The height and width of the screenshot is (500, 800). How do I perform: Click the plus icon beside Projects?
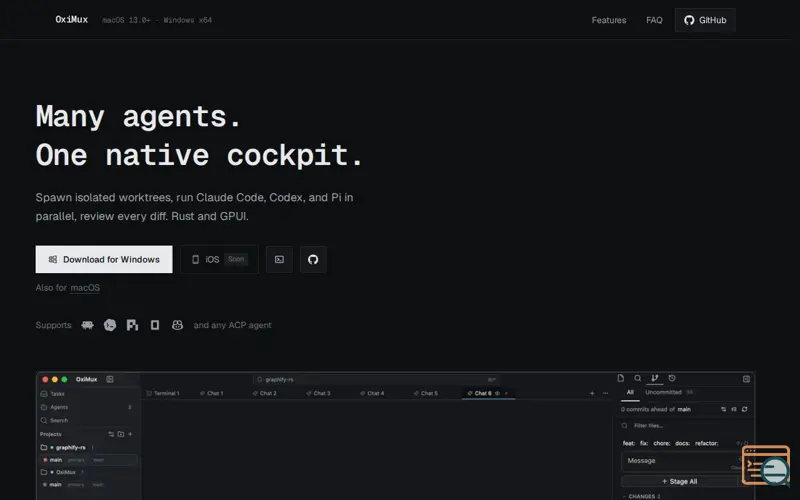coord(130,434)
